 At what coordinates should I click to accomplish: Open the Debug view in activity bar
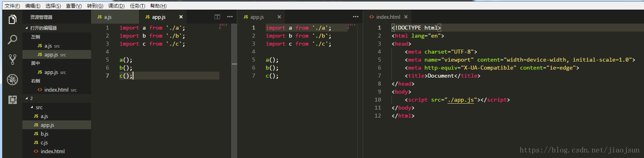12,80
